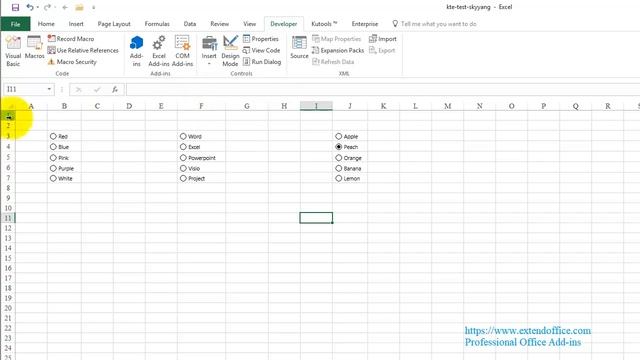Click the Redo icon
Viewport: 640px width, 360px height.
point(47,7)
